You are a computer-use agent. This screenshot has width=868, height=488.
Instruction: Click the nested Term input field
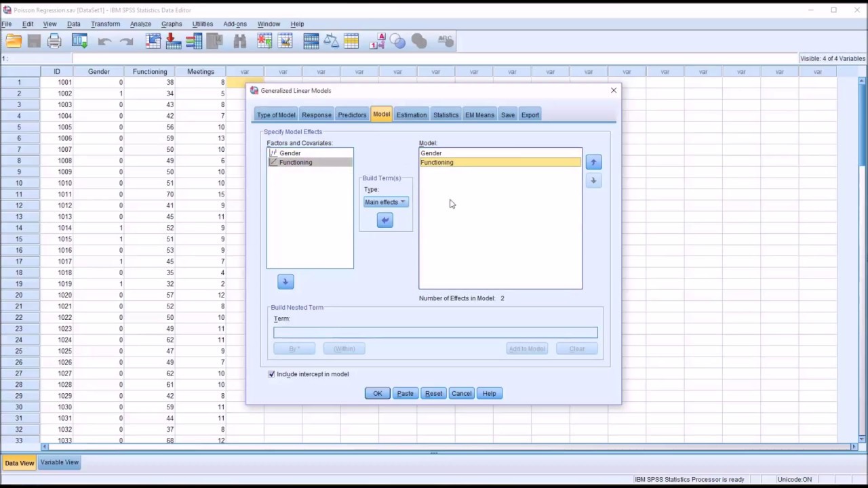(435, 332)
